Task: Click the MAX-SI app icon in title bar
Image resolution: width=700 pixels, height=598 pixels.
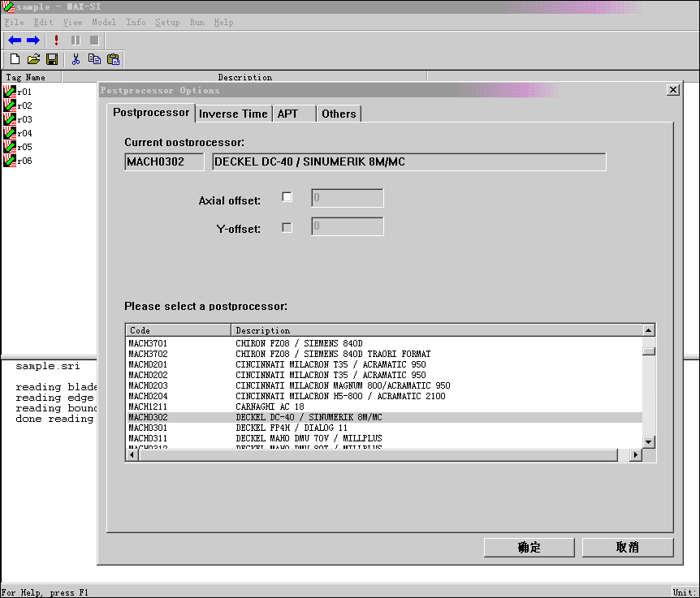Action: 8,6
